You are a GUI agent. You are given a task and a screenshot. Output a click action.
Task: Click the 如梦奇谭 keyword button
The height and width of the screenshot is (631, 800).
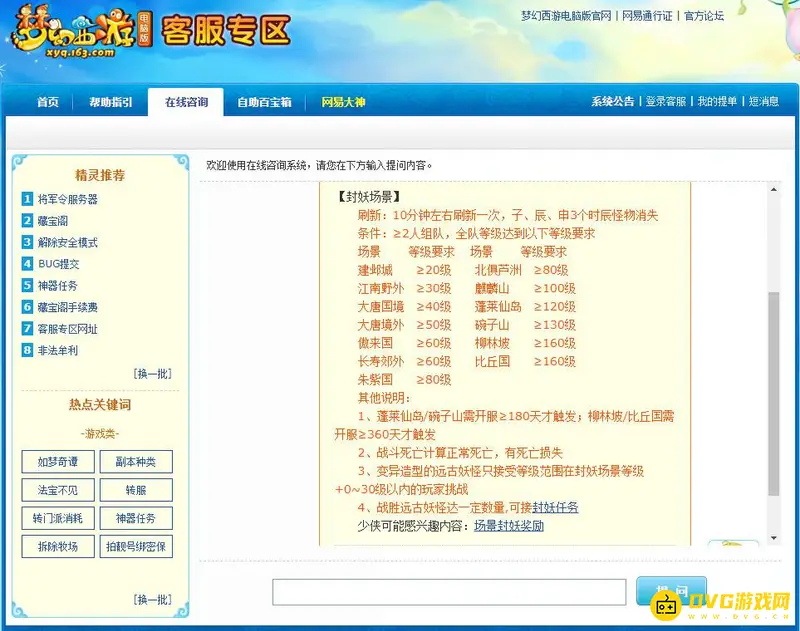click(58, 462)
